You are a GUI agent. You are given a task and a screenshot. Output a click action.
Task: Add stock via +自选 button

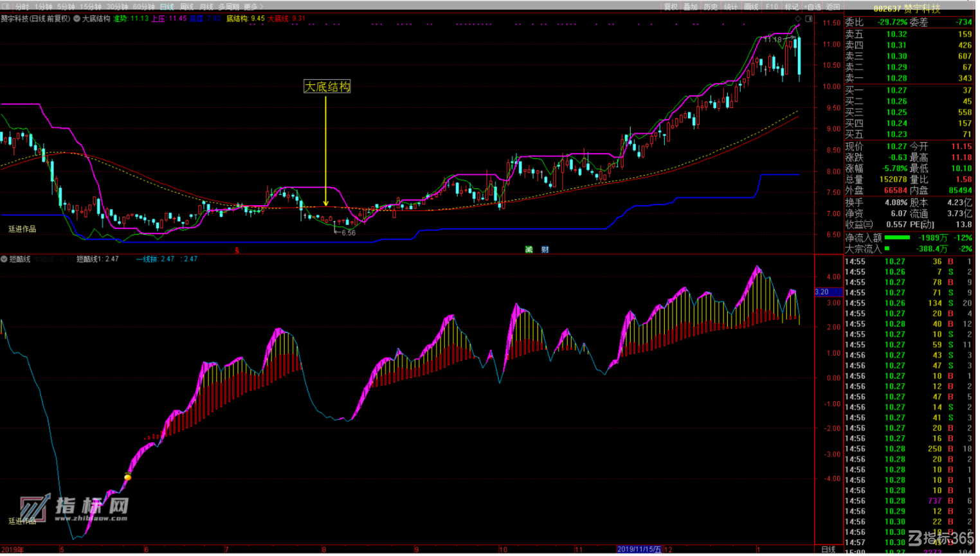[x=812, y=6]
